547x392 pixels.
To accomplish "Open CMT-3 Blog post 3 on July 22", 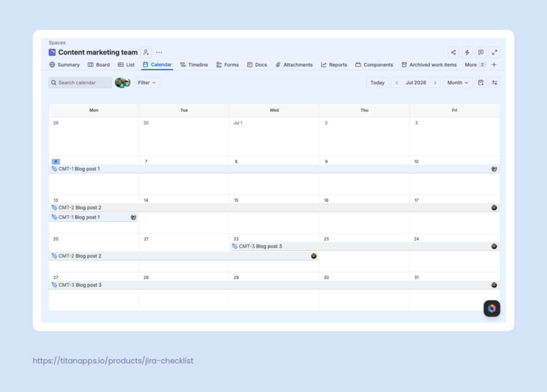I will click(x=365, y=246).
